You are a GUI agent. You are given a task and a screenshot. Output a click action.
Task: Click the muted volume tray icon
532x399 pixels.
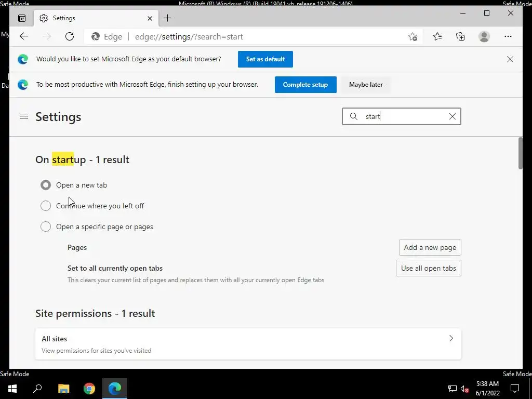tap(465, 389)
